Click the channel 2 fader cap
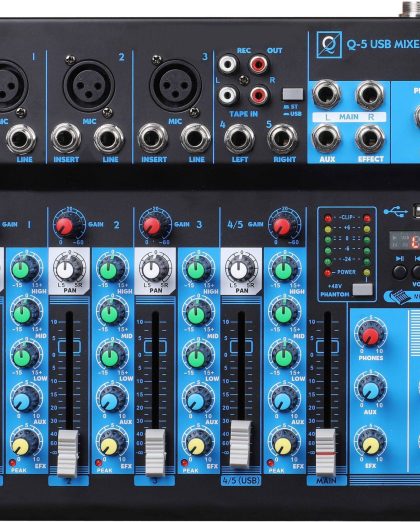 pyautogui.click(x=68, y=453)
